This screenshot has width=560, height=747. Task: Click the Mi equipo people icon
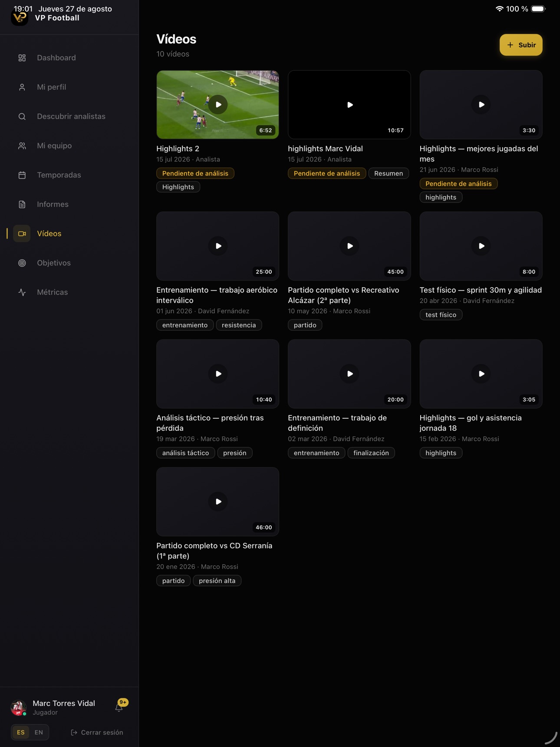pos(22,146)
